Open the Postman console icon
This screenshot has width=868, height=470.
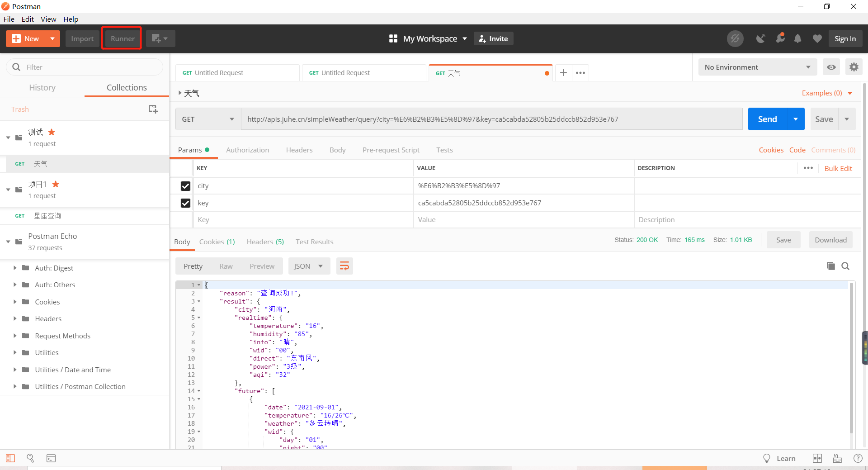pyautogui.click(x=51, y=458)
